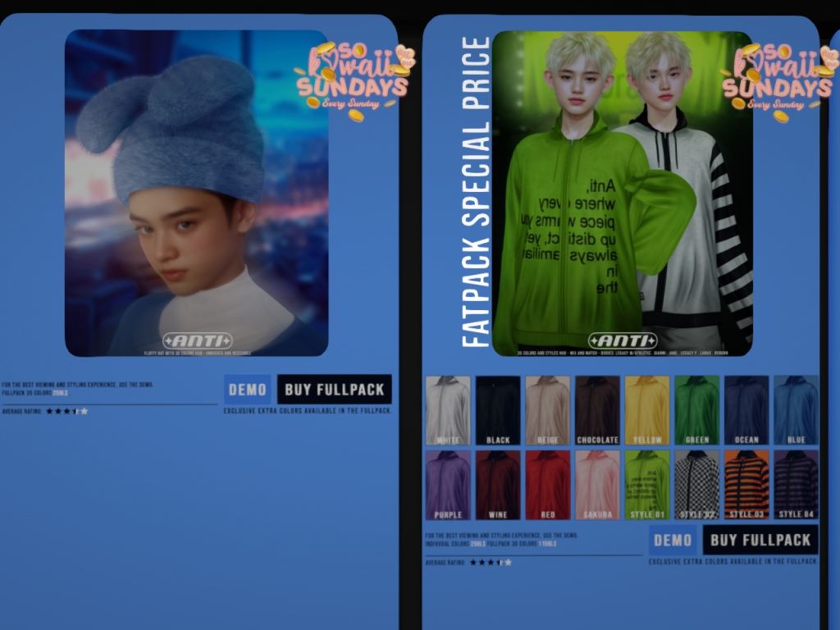The width and height of the screenshot is (840, 630).
Task: Select the Style 01 text-print hoodie swatch
Action: tap(647, 485)
